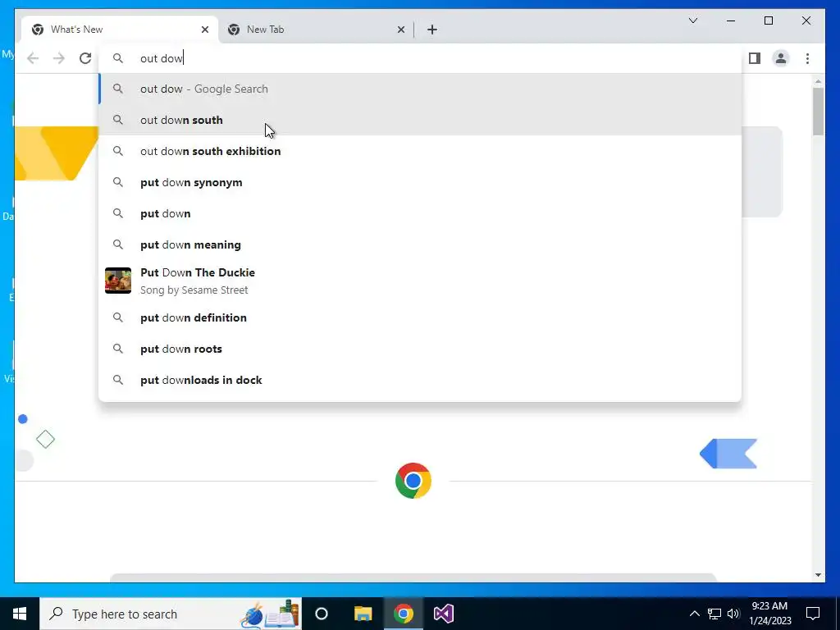Select 'put down synonym' suggestion
This screenshot has width=840, height=630.
tap(421, 182)
